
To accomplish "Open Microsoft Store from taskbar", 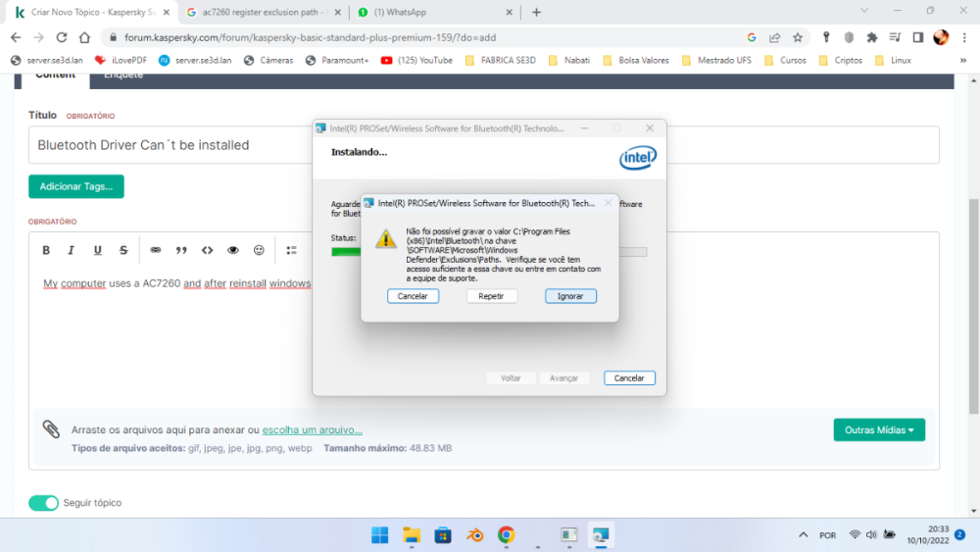I will 443,535.
